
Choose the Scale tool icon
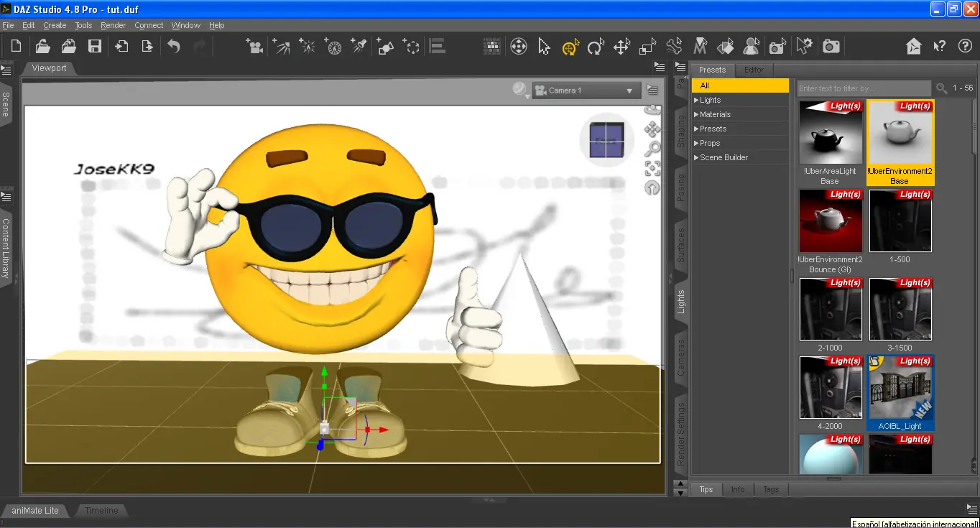(x=647, y=47)
